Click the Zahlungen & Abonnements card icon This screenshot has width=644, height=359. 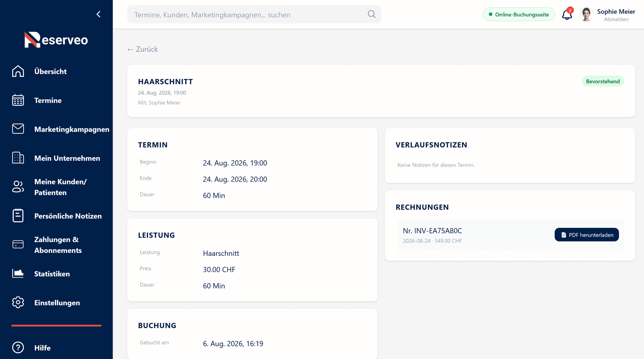pos(18,244)
